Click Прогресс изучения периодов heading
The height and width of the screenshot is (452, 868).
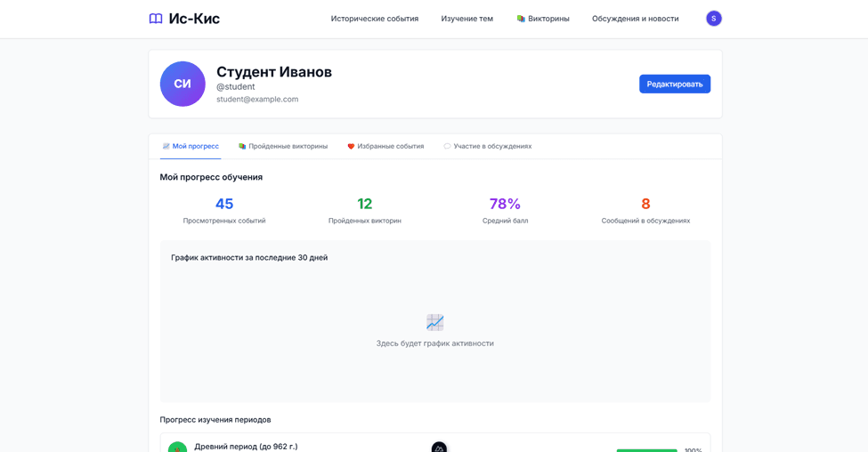(215, 420)
